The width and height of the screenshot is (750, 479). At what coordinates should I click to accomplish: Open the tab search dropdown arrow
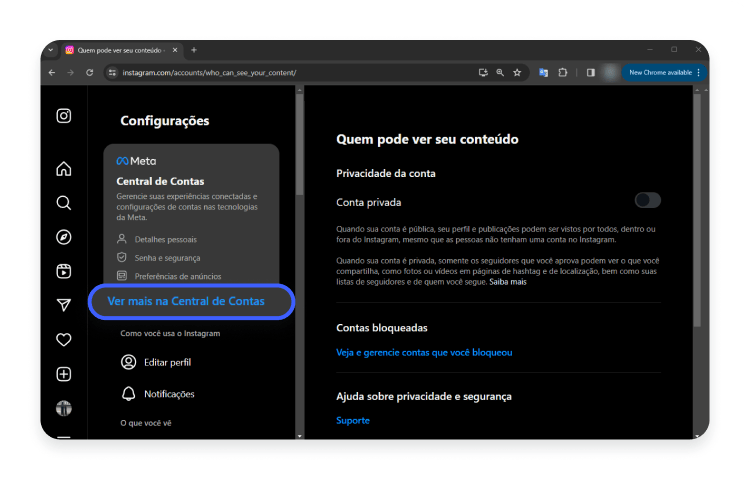coord(51,50)
